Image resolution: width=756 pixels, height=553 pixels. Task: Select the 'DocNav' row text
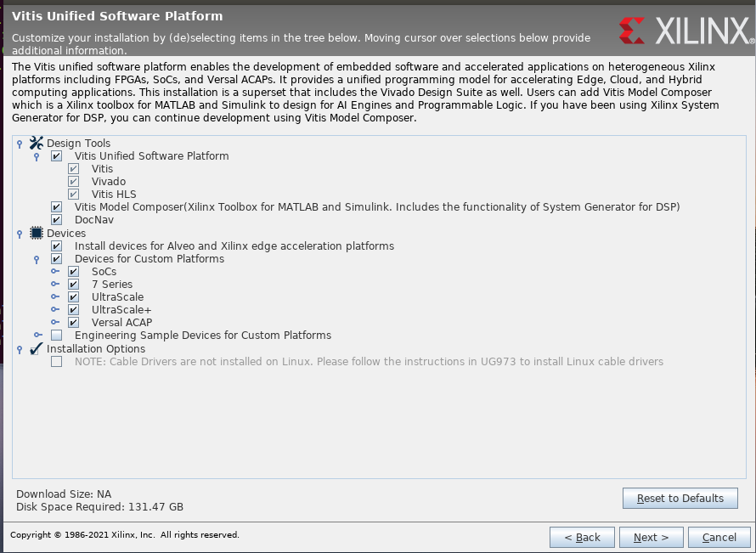click(x=94, y=219)
